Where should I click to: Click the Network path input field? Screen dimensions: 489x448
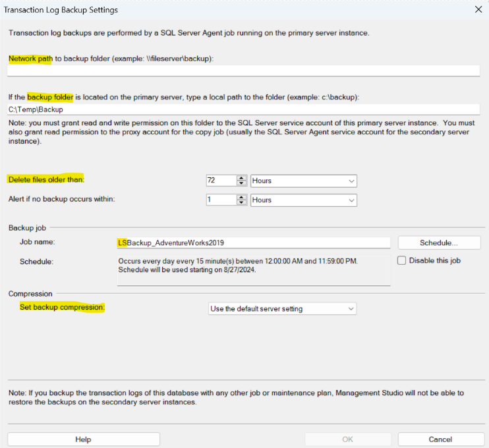click(x=243, y=71)
